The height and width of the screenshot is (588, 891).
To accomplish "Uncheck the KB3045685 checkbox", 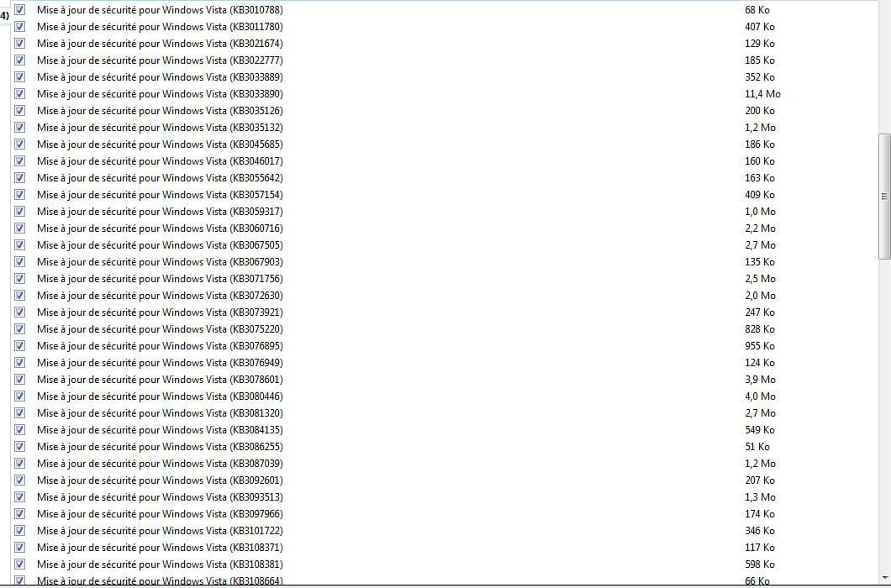I will [x=20, y=144].
